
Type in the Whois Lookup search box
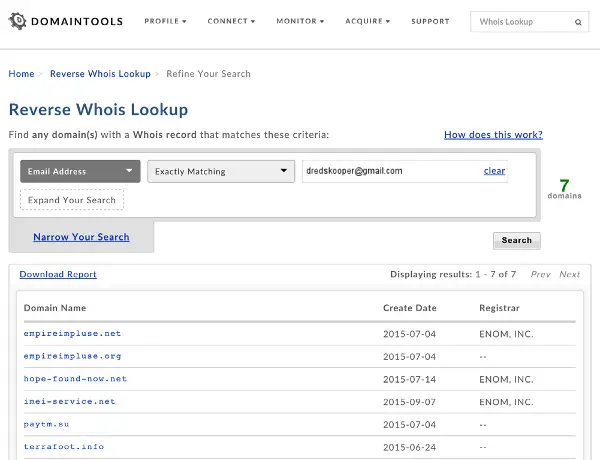click(520, 21)
